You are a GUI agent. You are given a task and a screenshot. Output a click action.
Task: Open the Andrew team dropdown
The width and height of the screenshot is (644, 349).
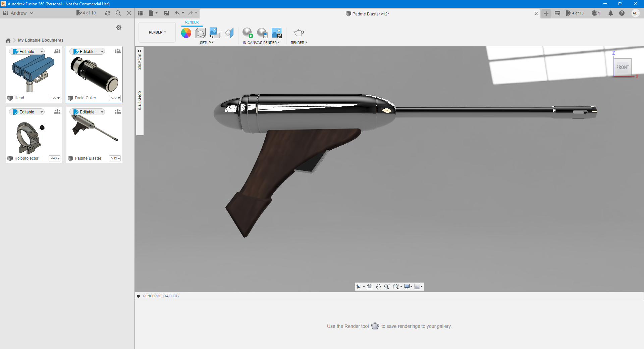18,13
